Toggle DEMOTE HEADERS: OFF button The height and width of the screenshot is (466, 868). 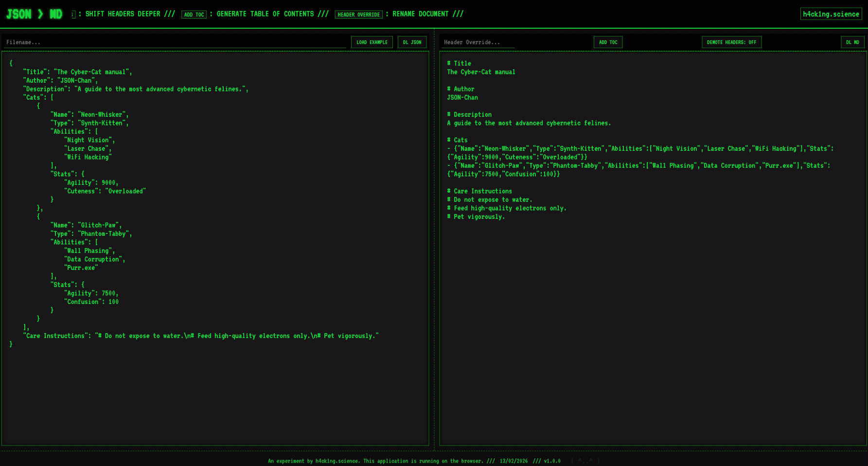click(731, 42)
